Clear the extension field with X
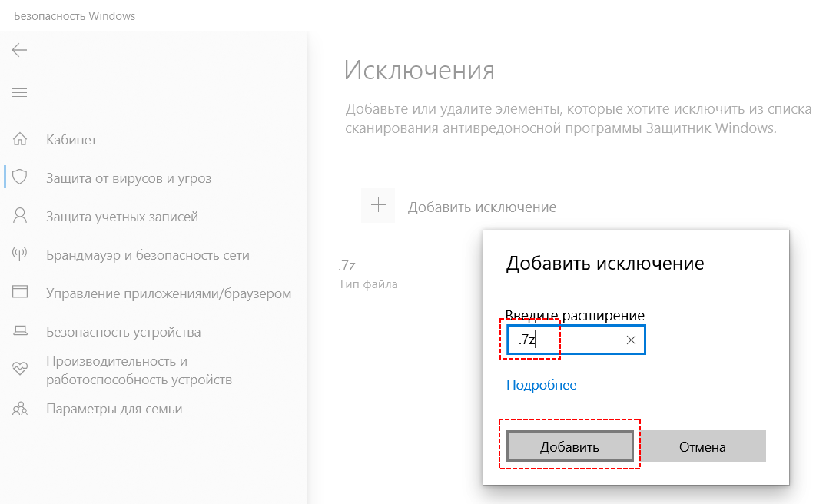The image size is (826, 504). point(631,340)
